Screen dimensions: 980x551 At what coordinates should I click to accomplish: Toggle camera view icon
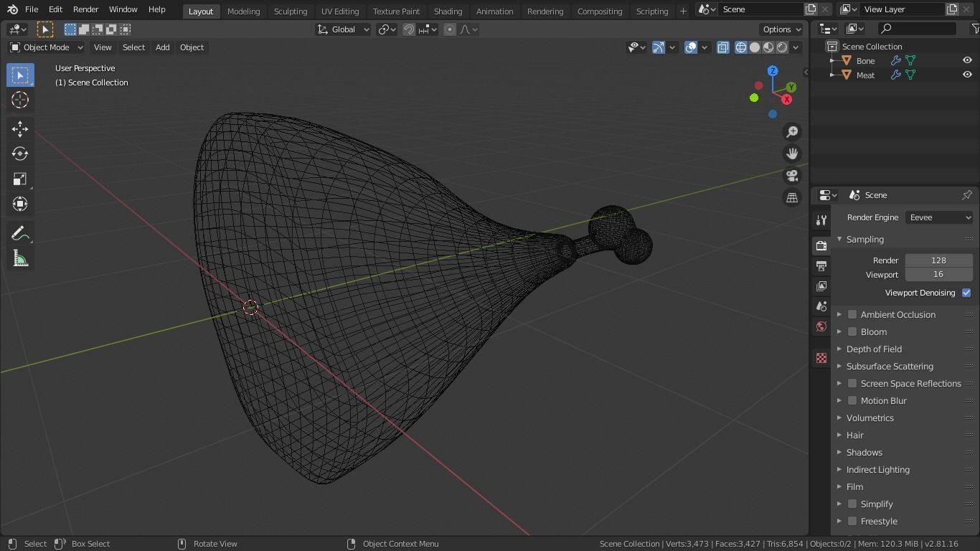[x=792, y=176]
